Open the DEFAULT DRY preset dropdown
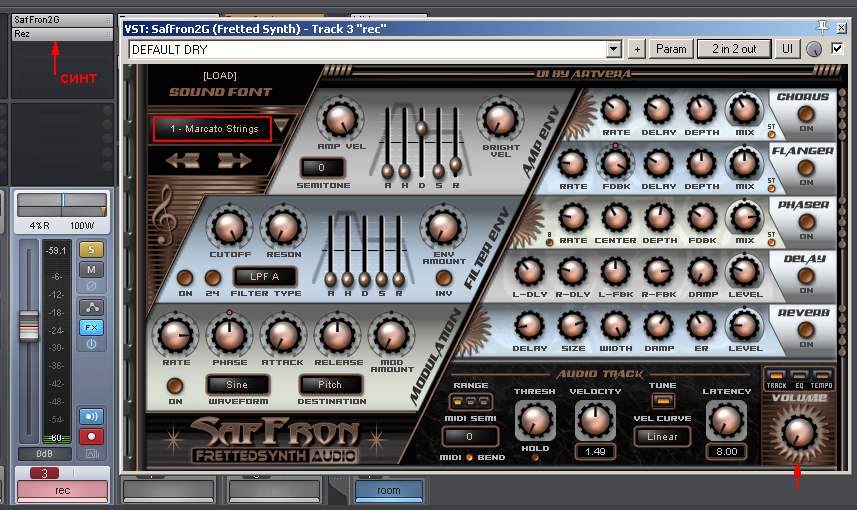 tap(614, 49)
